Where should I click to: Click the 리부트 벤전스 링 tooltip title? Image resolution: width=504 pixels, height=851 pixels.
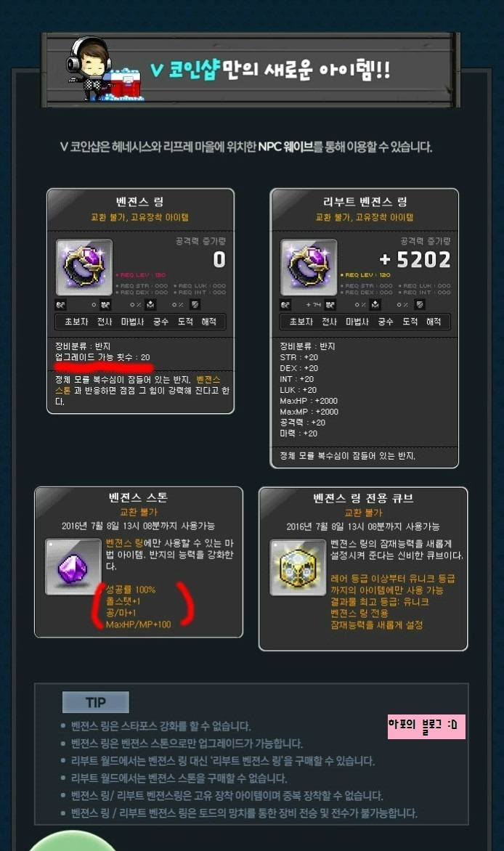pyautogui.click(x=365, y=202)
